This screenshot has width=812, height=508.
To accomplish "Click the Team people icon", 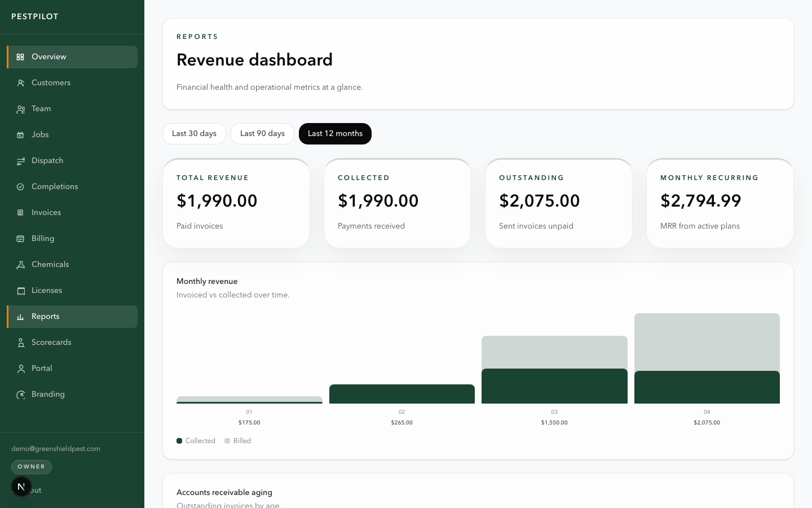I will click(20, 109).
